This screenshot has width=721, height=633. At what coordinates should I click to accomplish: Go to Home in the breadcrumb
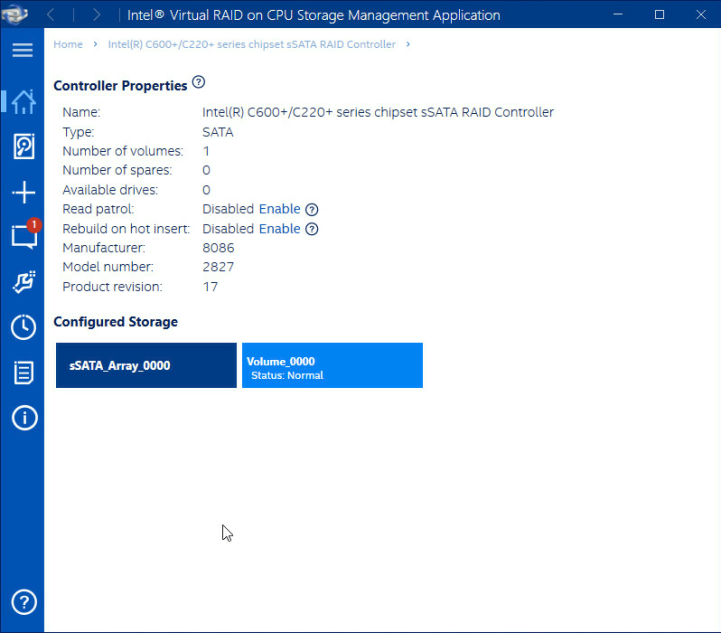coord(68,44)
